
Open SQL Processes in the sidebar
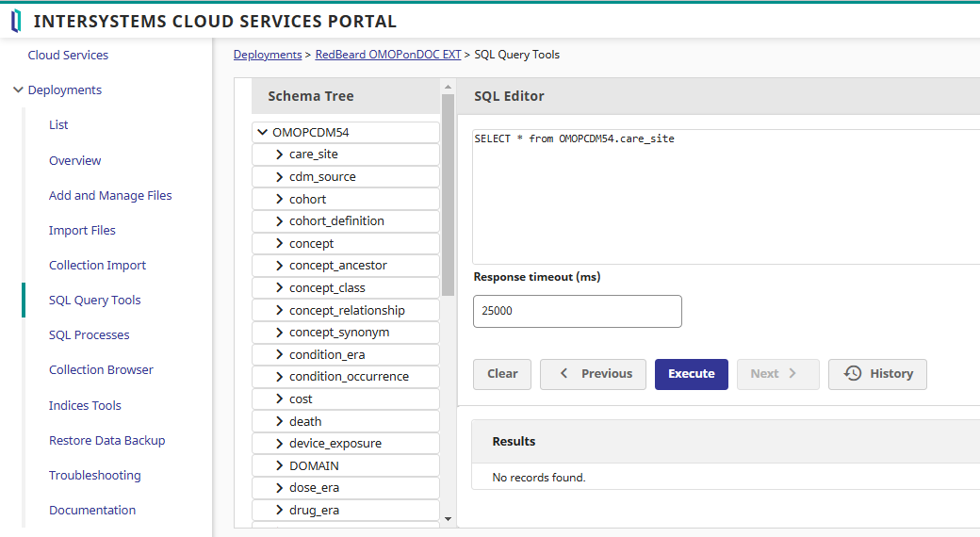[x=89, y=335]
